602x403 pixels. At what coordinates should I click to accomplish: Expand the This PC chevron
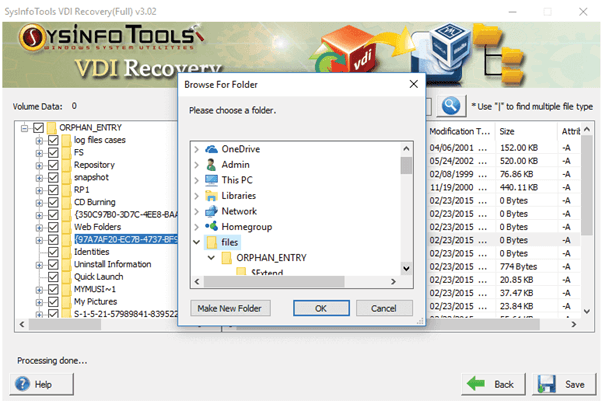(197, 180)
